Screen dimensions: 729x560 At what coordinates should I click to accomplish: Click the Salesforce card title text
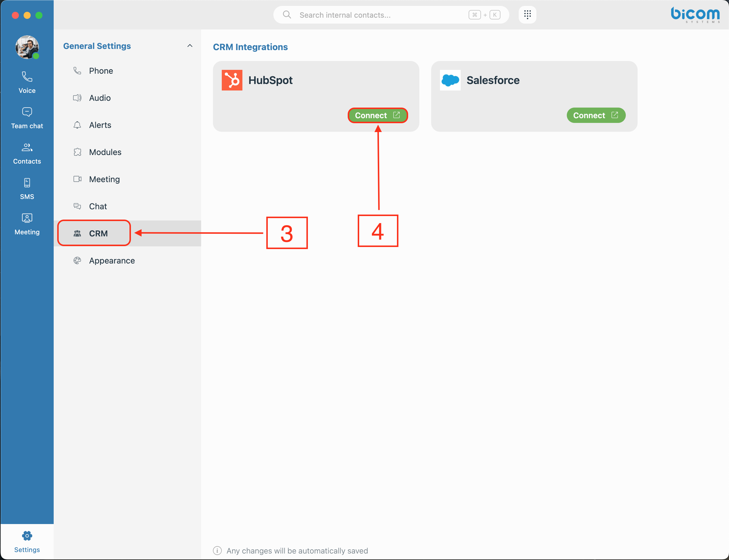pyautogui.click(x=493, y=80)
